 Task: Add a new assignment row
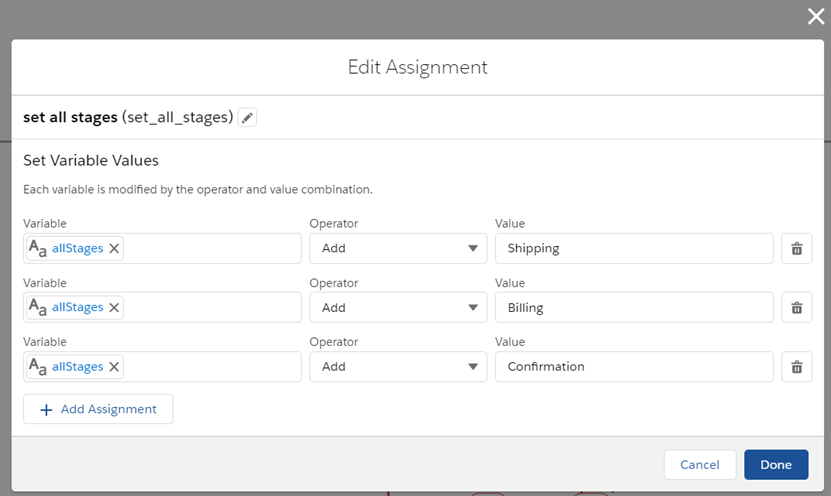coord(98,409)
